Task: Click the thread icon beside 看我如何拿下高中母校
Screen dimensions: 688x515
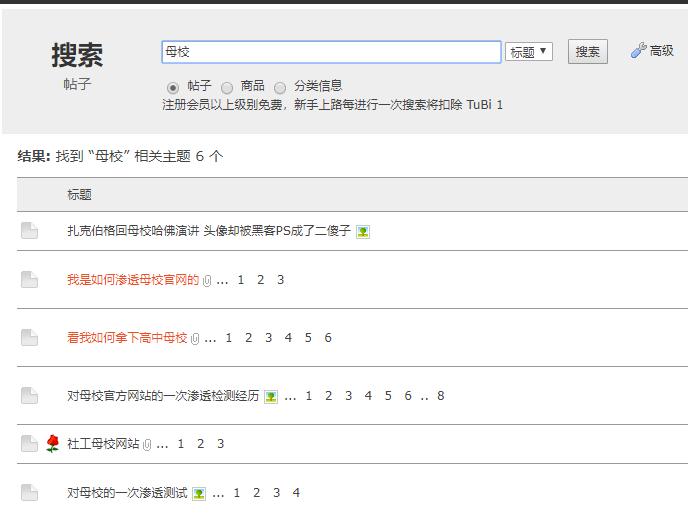Action: 29,338
